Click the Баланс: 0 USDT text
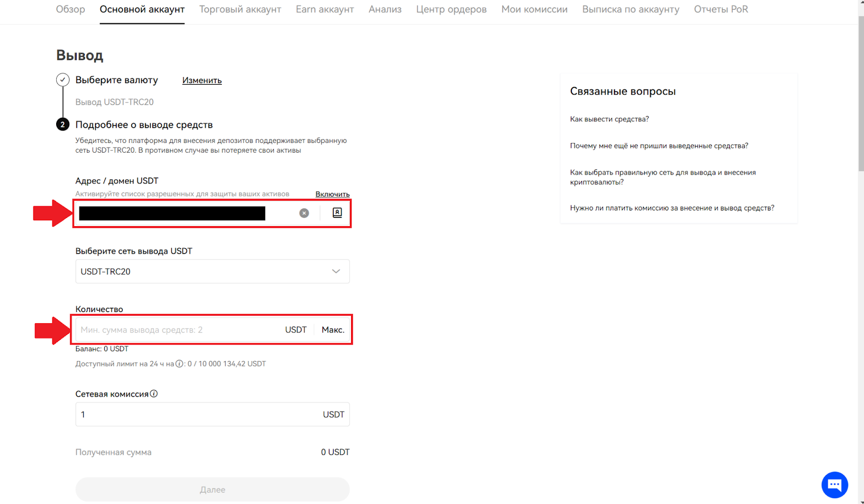Image resolution: width=864 pixels, height=504 pixels. pyautogui.click(x=102, y=349)
